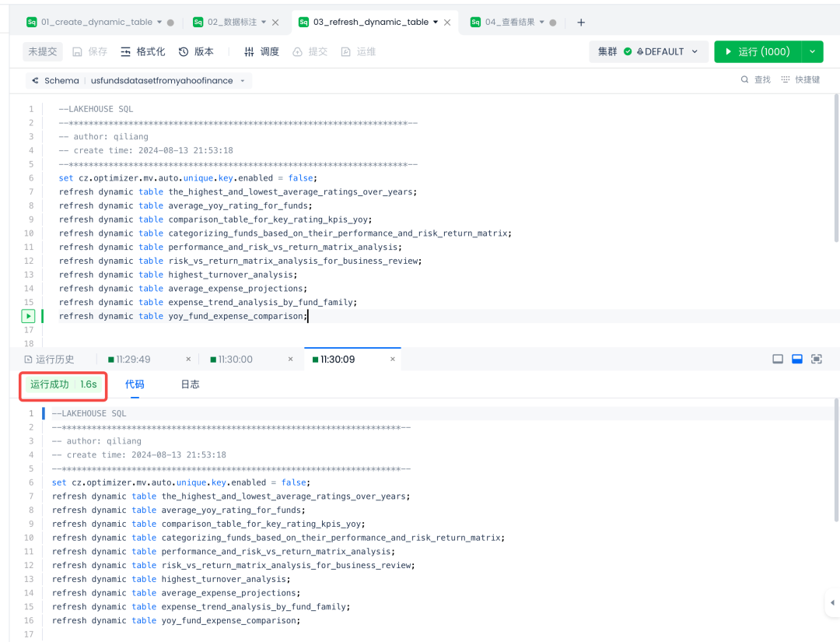Close the 03_refresh_dynamic_table tab
This screenshot has width=840, height=642.
[x=447, y=23]
